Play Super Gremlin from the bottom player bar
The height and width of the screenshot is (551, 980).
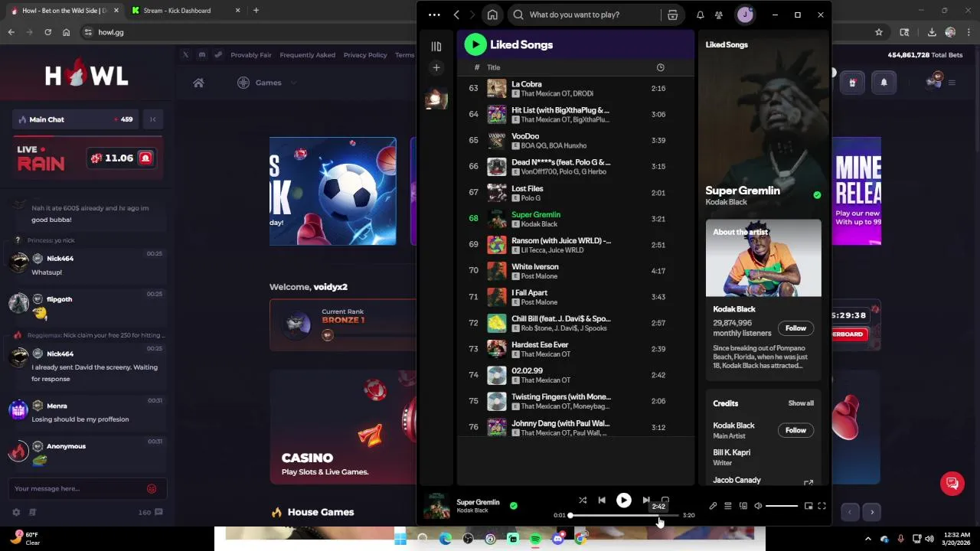click(624, 500)
